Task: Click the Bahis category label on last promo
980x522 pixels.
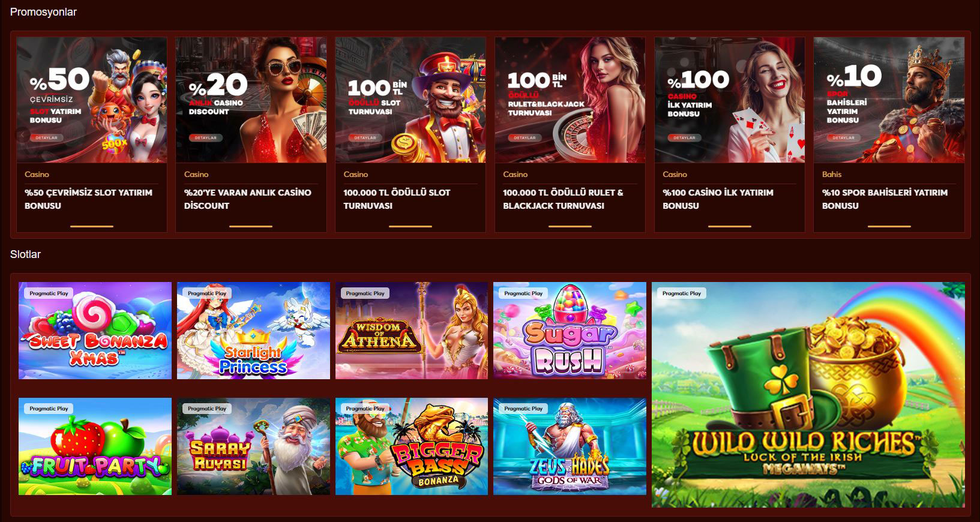Action: click(x=832, y=174)
